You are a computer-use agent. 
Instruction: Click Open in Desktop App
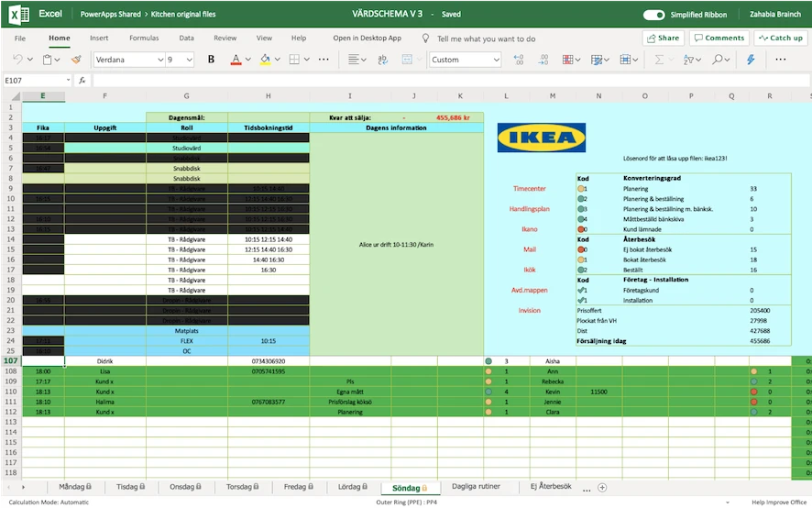click(367, 39)
